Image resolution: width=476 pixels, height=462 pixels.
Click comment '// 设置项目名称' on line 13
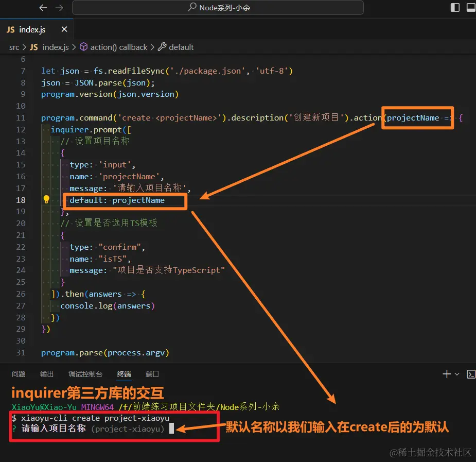coord(95,141)
